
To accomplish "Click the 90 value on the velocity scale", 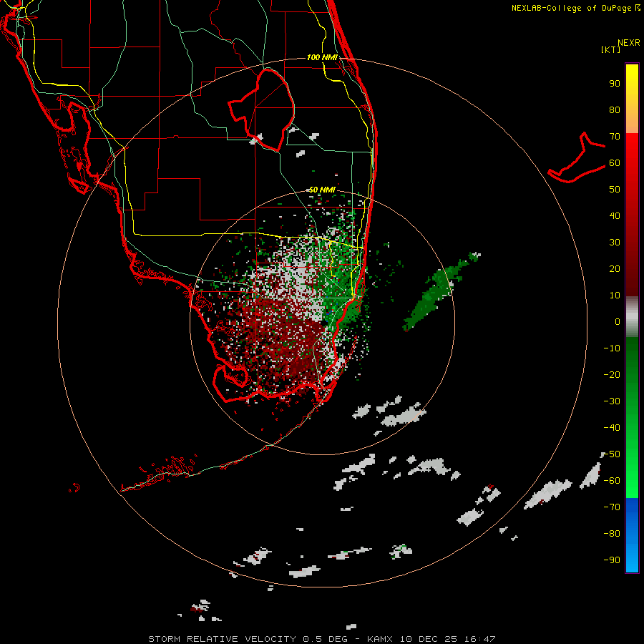I will coord(615,84).
